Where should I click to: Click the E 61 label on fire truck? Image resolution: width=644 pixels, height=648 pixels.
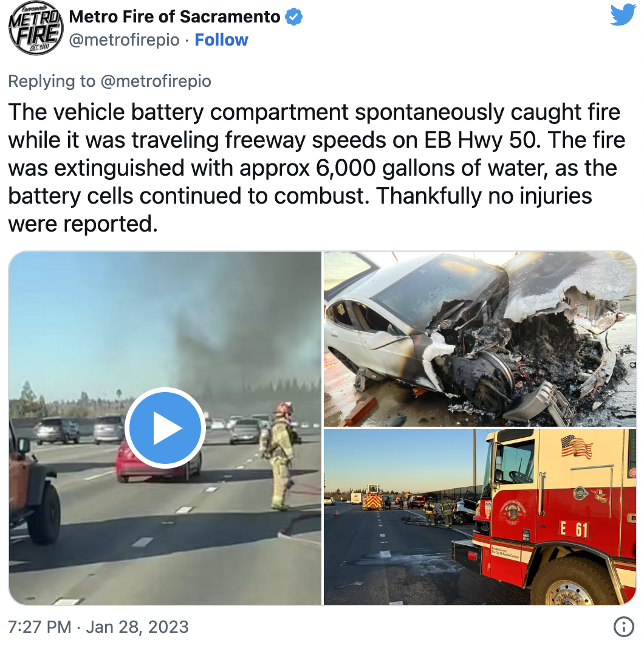point(574,529)
